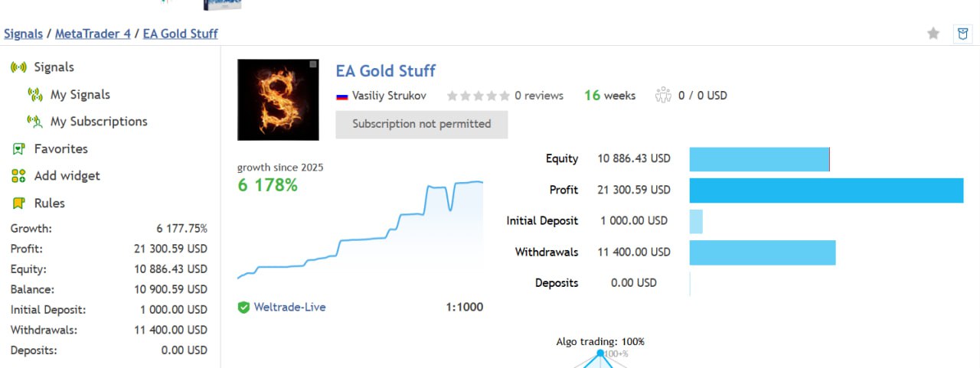
Task: Click the blue pocket icon at top right
Action: (x=962, y=34)
